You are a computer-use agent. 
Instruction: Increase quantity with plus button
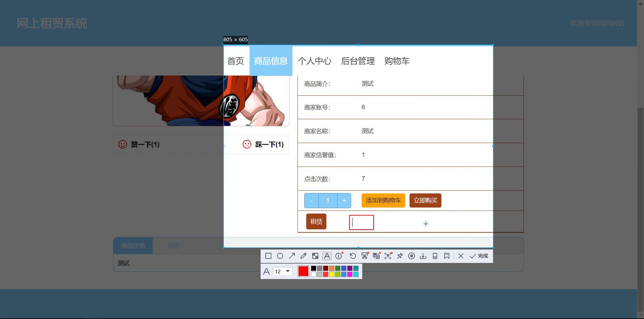344,200
